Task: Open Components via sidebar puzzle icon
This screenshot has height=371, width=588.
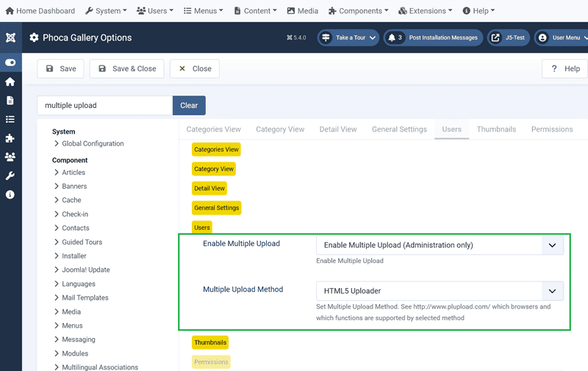Action: point(10,138)
